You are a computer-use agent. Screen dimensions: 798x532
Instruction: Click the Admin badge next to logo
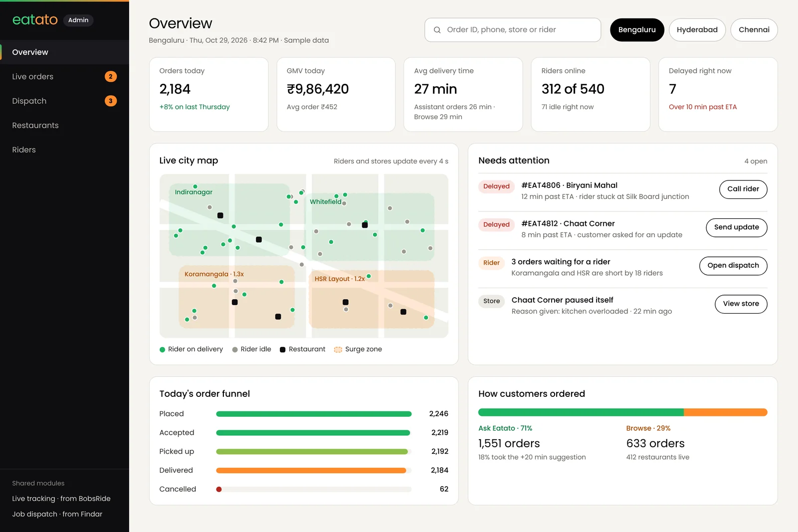(78, 20)
